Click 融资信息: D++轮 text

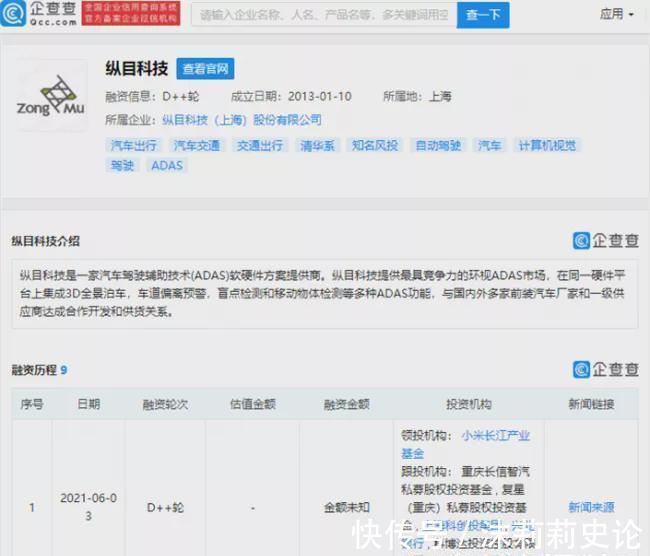[152, 97]
